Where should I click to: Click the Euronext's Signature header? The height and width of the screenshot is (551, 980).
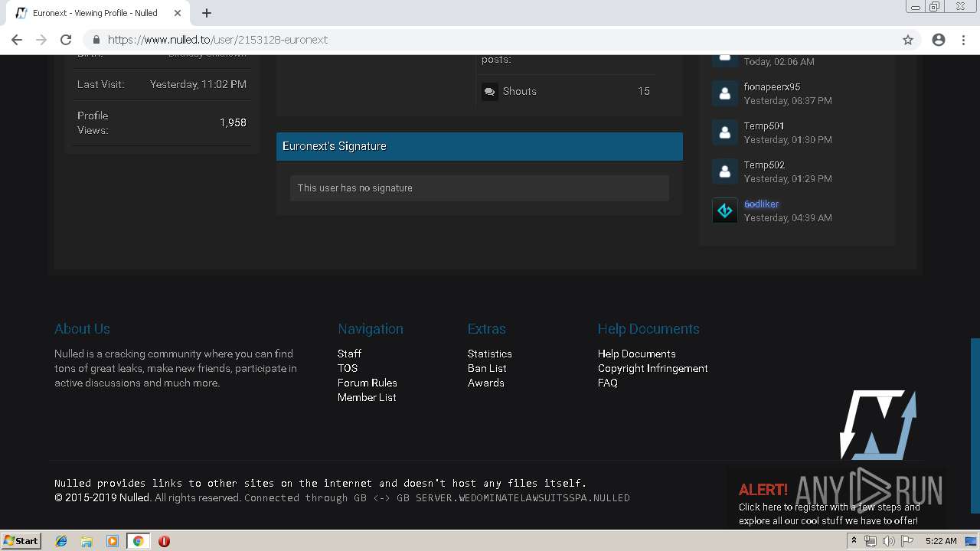click(479, 146)
